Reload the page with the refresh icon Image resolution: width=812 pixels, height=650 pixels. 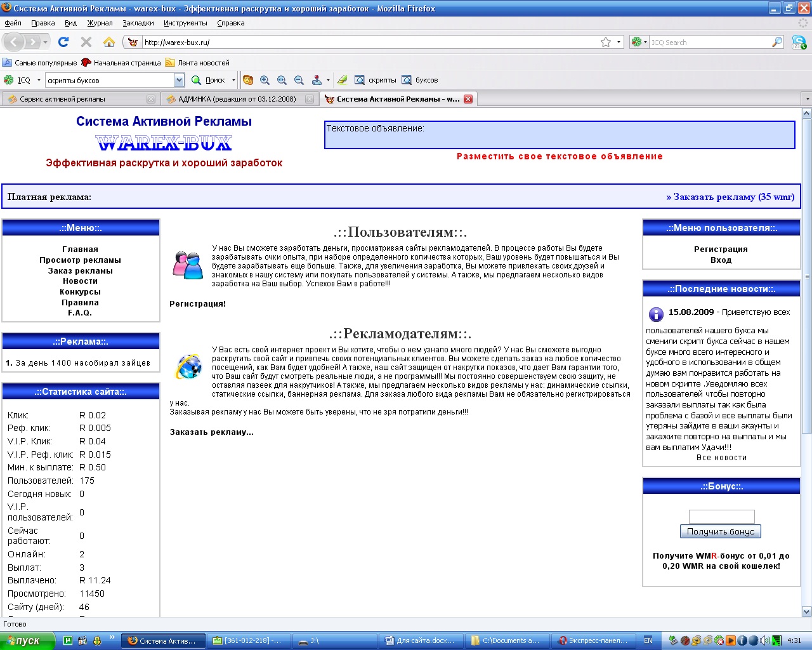63,42
